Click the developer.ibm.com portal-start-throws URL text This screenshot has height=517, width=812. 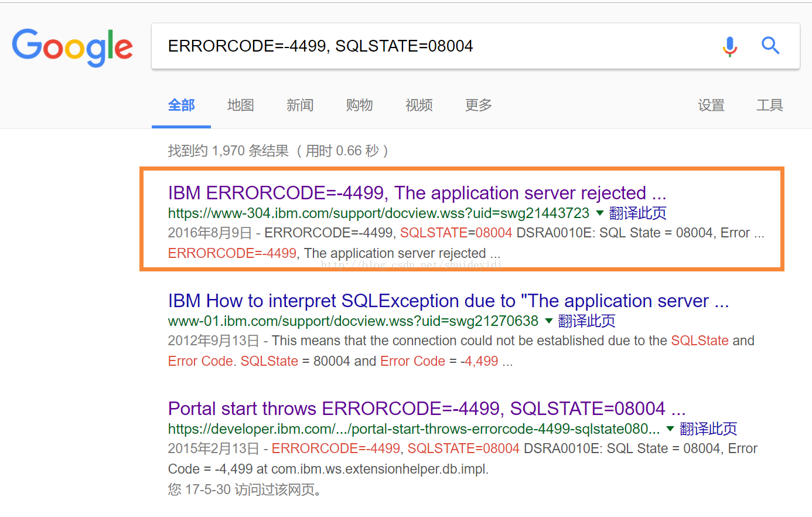point(414,429)
